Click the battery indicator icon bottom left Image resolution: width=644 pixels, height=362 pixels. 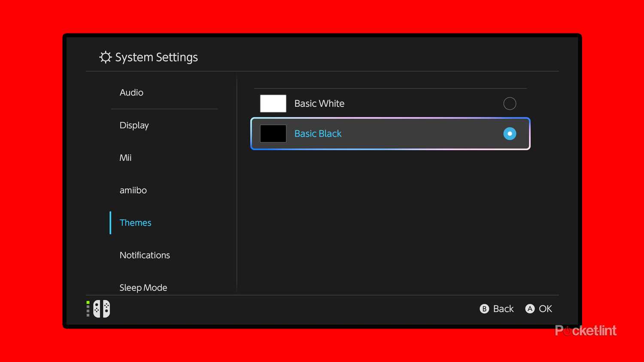[88, 308]
